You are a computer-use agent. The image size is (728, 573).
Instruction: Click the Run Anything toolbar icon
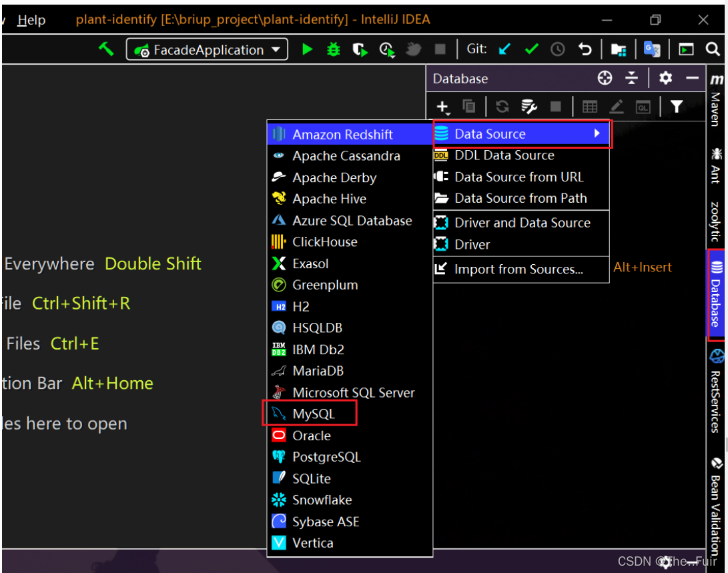click(686, 49)
